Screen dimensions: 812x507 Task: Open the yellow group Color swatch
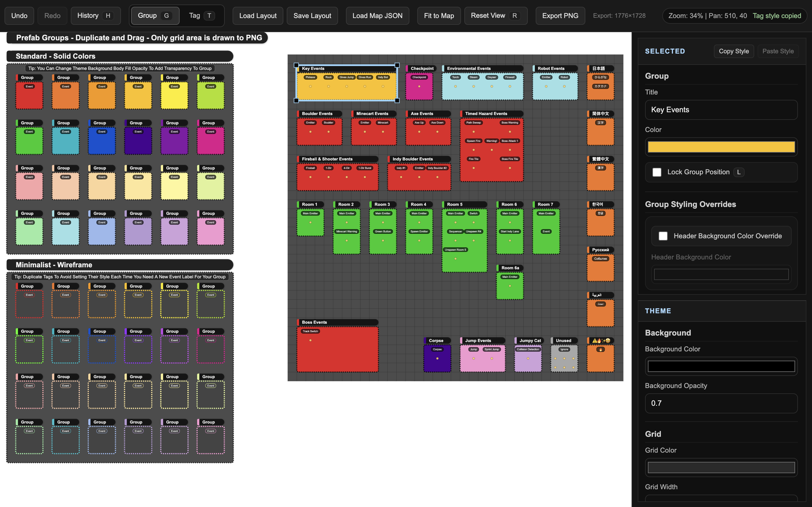(x=721, y=147)
